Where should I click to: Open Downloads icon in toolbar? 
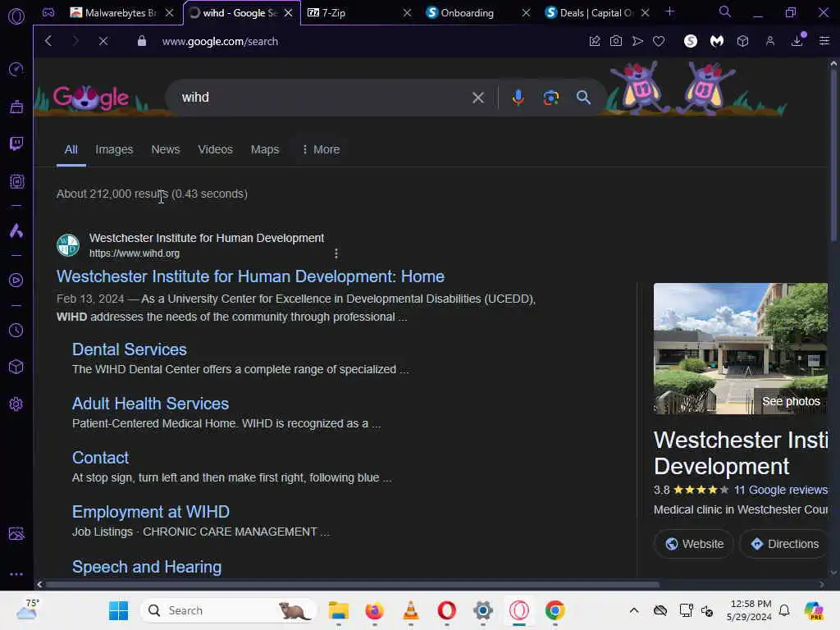797,41
